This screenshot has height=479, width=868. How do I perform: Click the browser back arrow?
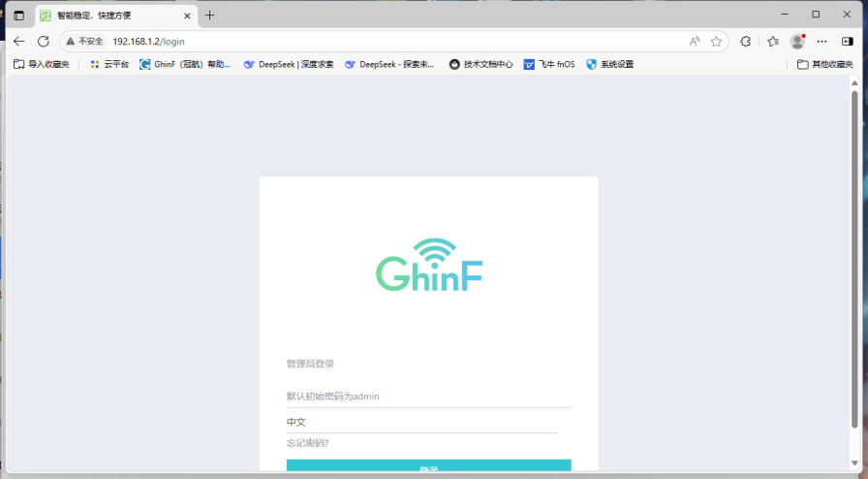point(18,41)
